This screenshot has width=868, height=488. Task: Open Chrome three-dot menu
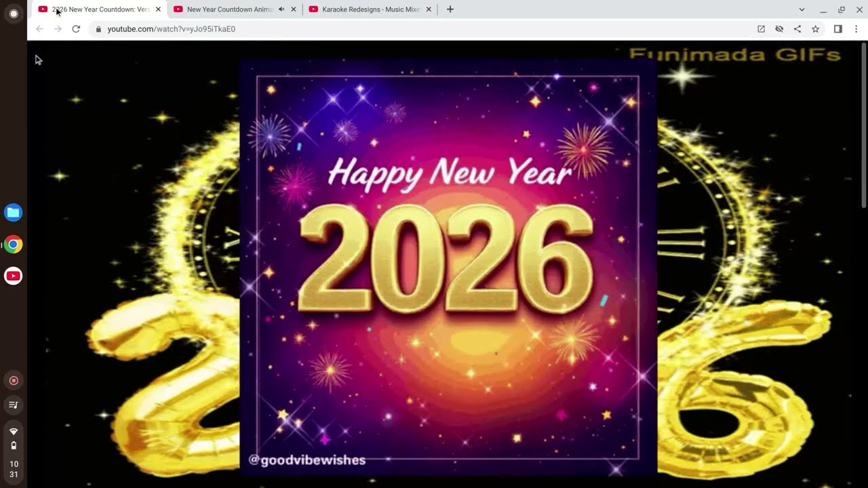click(x=856, y=29)
